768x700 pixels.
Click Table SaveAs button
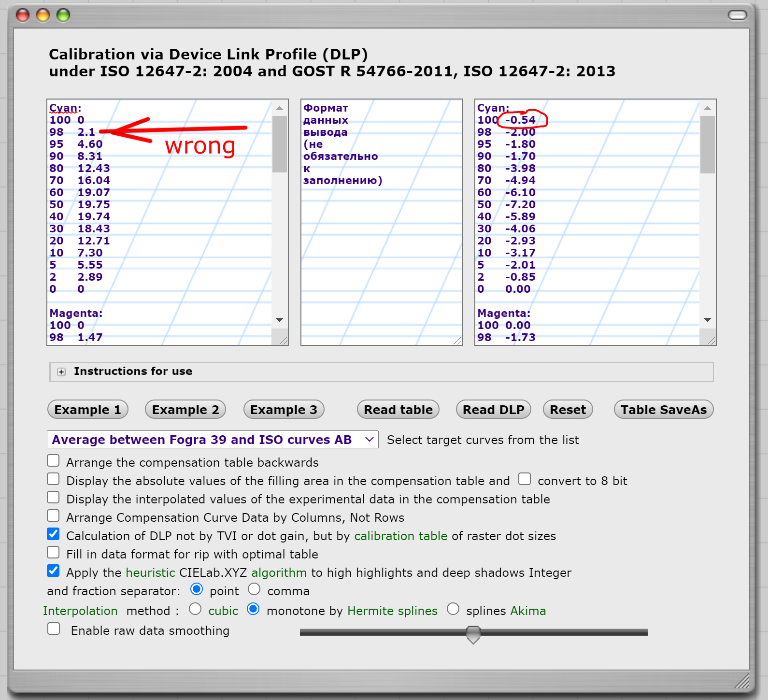(x=663, y=410)
